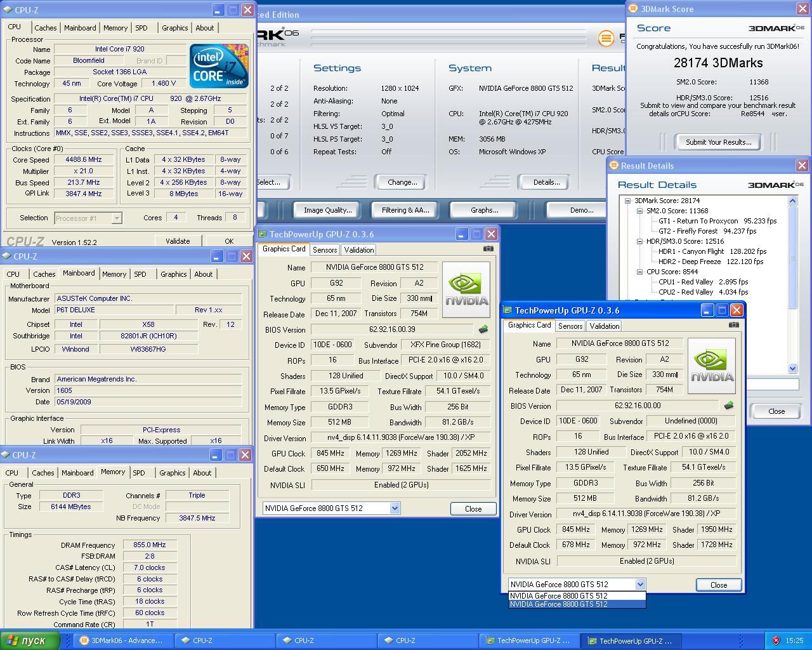Click the Core Speed value 4488.6 MHz

(x=83, y=160)
